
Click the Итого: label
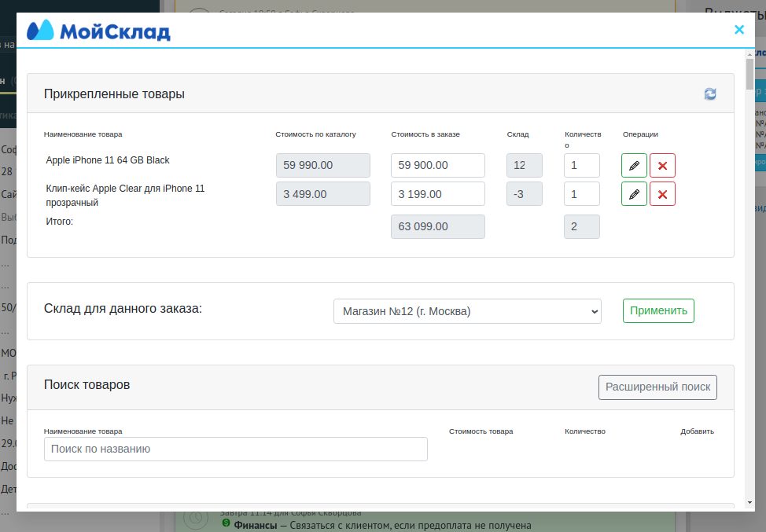pos(60,221)
